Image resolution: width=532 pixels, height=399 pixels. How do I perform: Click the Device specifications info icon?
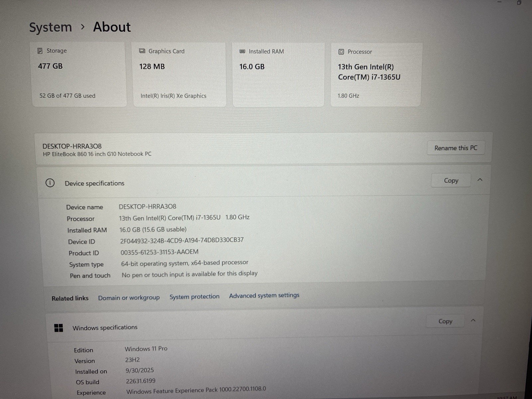pos(50,183)
